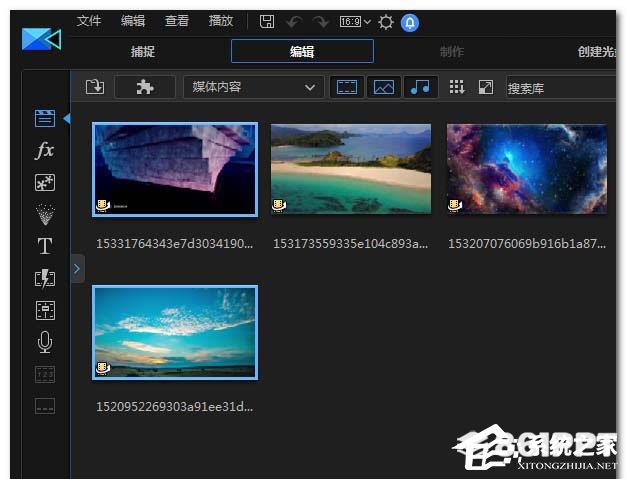
Task: Open the Title Room T icon
Action: click(x=45, y=246)
